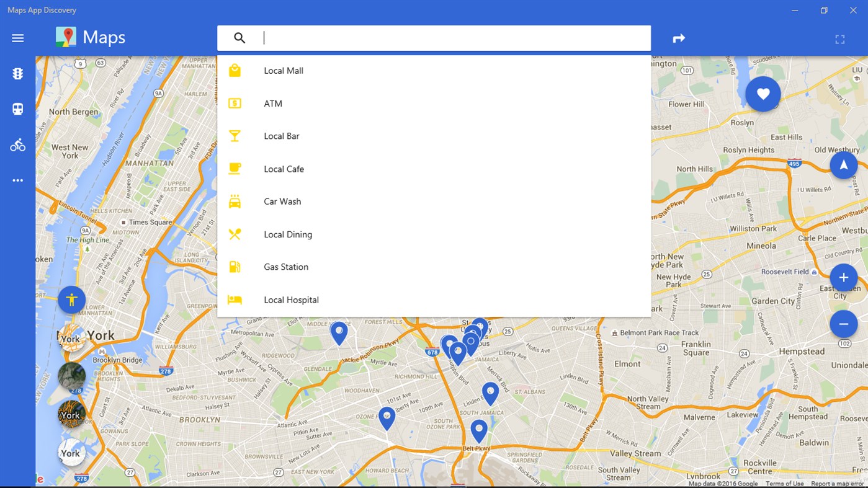The height and width of the screenshot is (488, 868).
Task: Activate the pegman street view icon
Action: pyautogui.click(x=71, y=299)
